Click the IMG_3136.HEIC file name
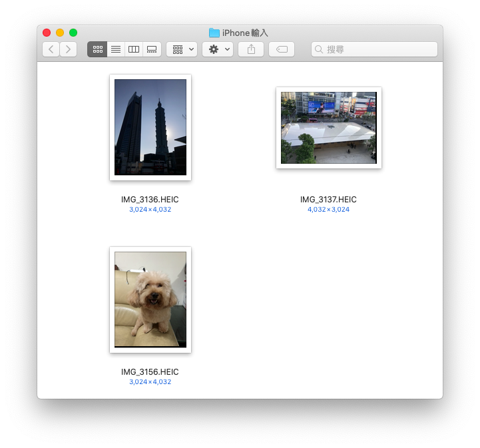 coord(150,200)
